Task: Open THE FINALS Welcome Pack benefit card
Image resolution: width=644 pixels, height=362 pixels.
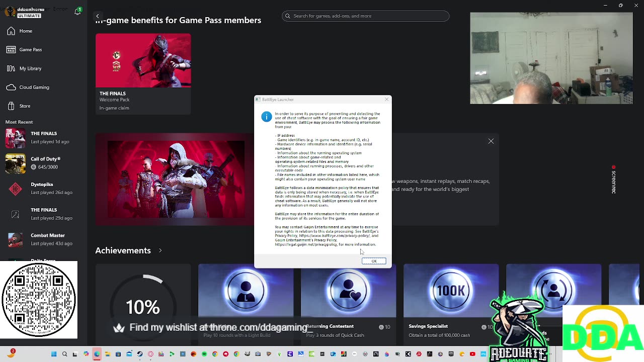Action: (143, 74)
